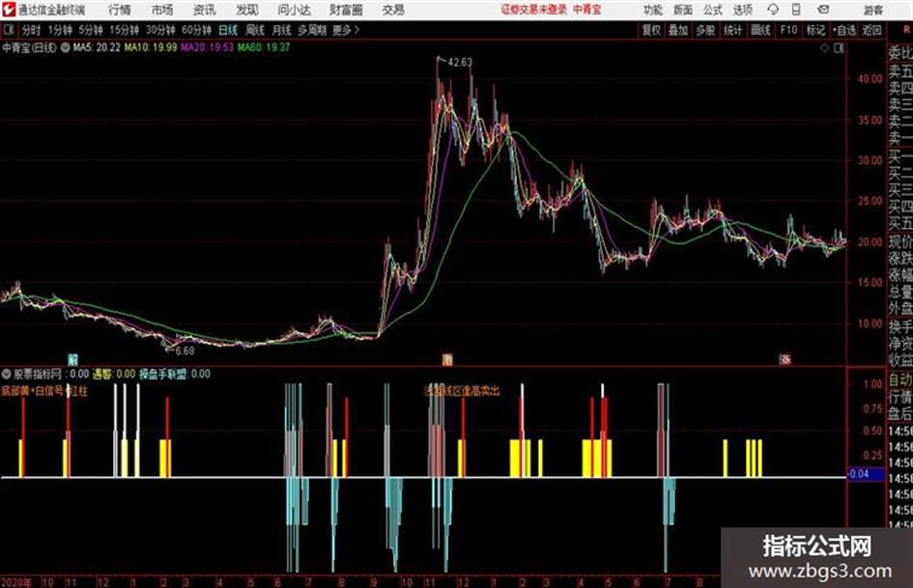Click the 叠加 overlay button
Image resolution: width=913 pixels, height=588 pixels.
[678, 30]
